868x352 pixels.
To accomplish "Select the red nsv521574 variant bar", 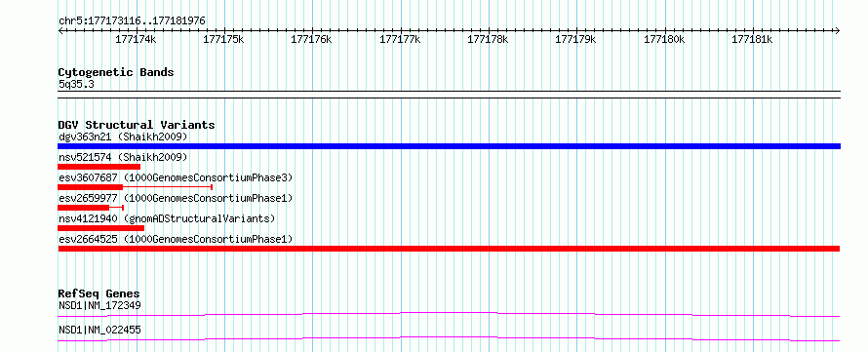I will 99,167.
